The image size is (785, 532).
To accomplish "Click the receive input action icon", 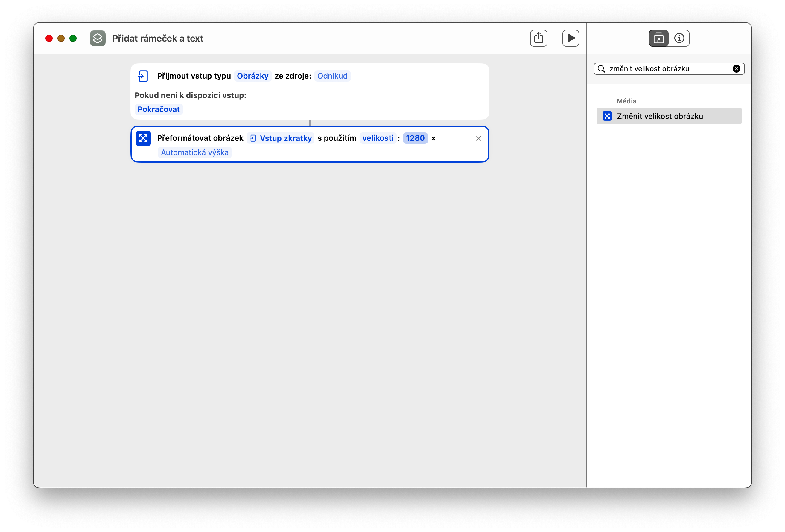I will (x=143, y=76).
